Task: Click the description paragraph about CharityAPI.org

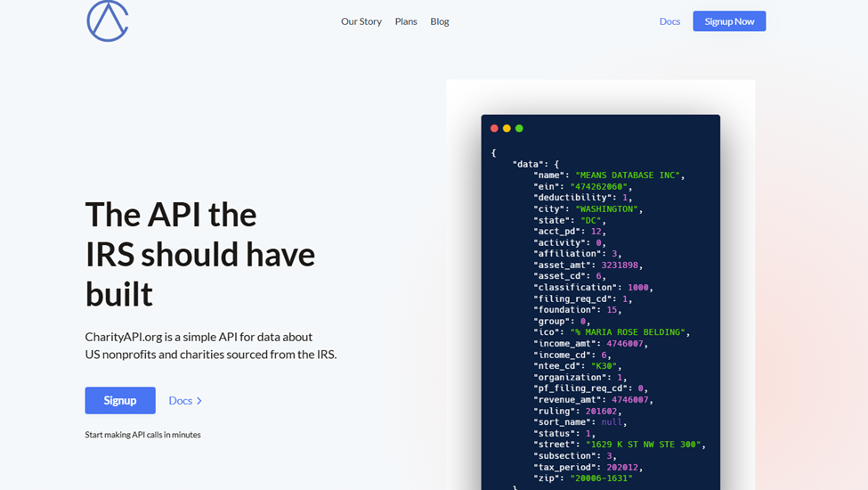Action: (x=211, y=346)
